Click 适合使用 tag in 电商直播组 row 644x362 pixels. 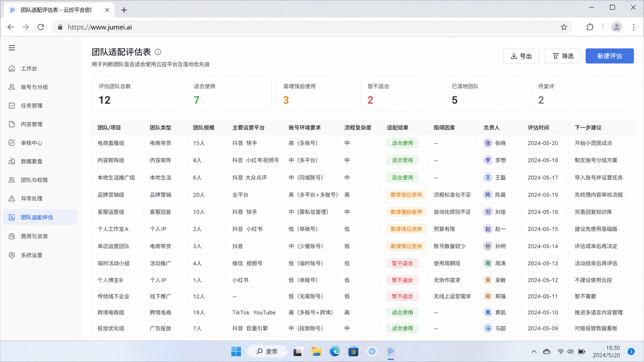[x=402, y=143]
